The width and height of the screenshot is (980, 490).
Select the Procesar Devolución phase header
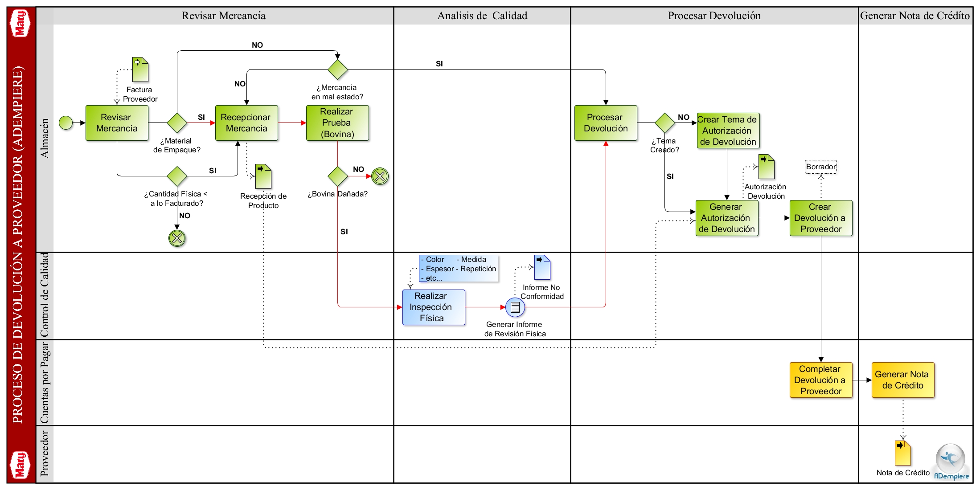714,16
